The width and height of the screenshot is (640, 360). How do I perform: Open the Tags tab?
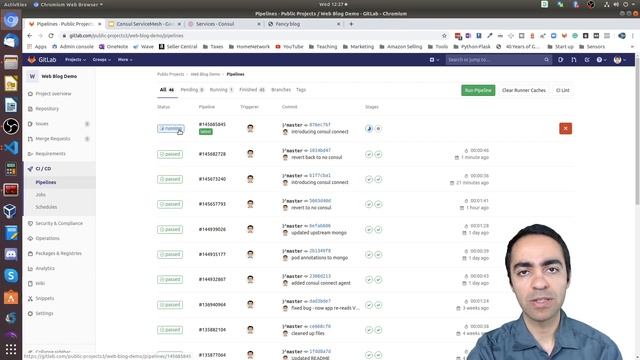tap(301, 90)
